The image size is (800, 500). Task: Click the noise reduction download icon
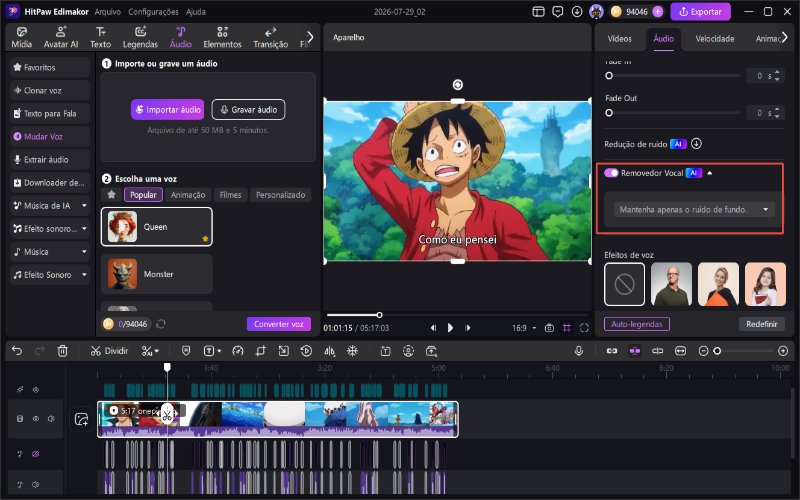[696, 144]
